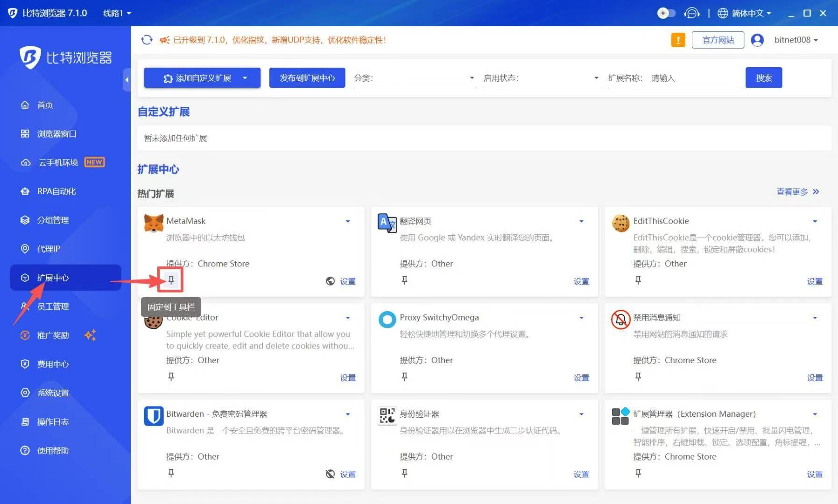
Task: Click the 搜索 search button
Action: coord(764,77)
